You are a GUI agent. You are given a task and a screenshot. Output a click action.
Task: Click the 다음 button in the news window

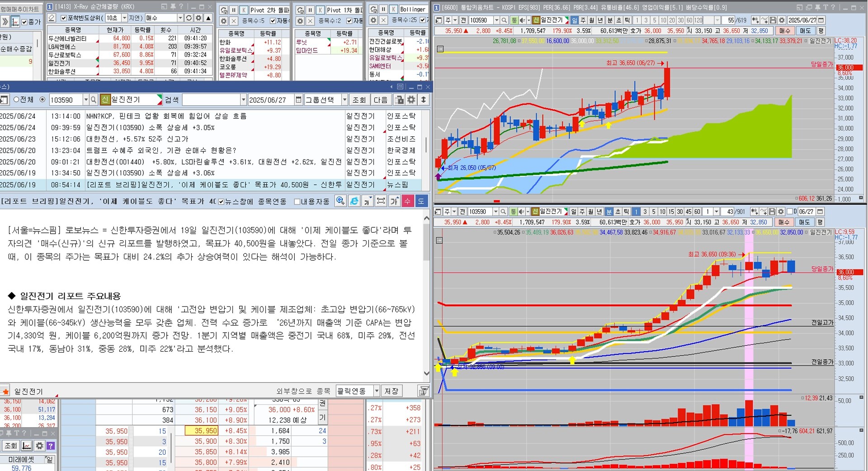pyautogui.click(x=381, y=99)
